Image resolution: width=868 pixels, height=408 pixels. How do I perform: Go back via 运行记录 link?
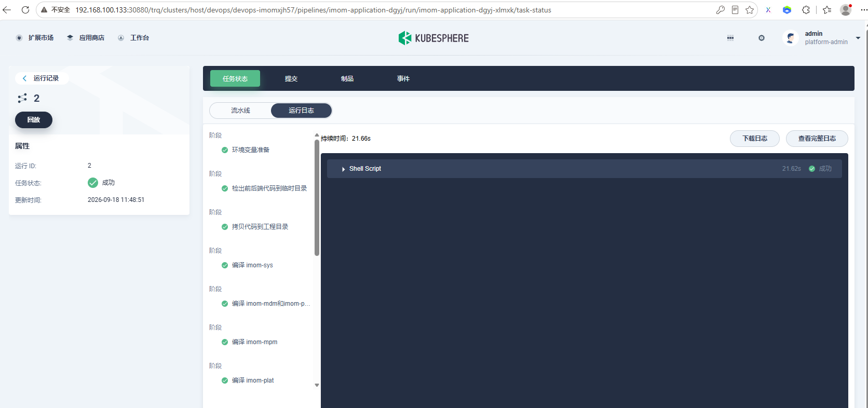(x=40, y=78)
